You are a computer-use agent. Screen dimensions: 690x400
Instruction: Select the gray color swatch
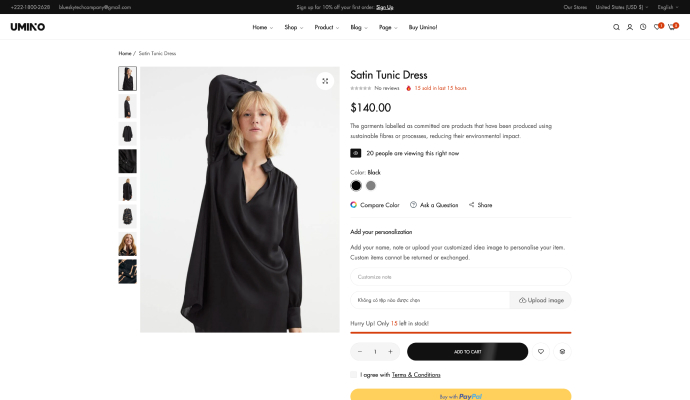tap(371, 185)
